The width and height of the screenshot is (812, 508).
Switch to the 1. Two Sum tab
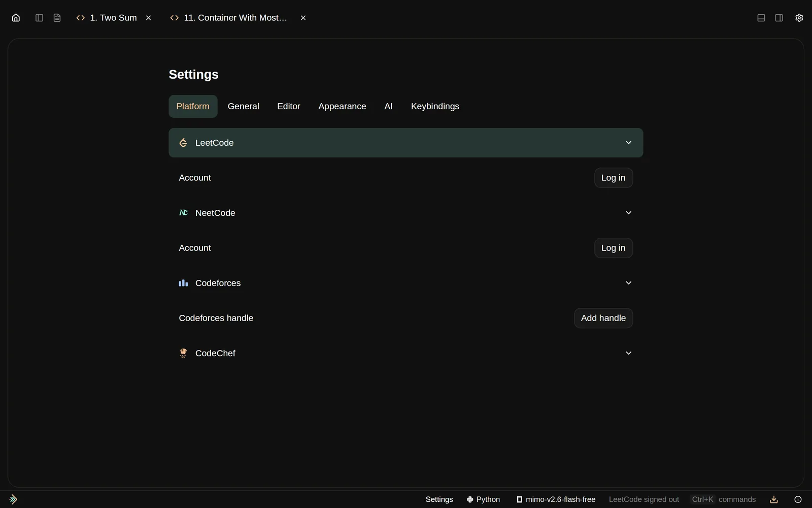(113, 18)
